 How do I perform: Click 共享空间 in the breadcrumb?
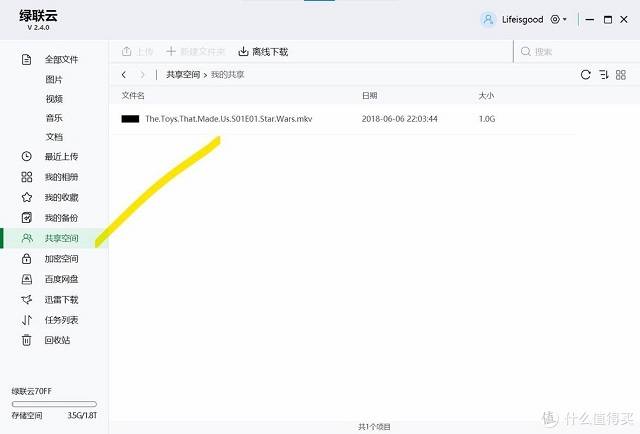pyautogui.click(x=183, y=74)
